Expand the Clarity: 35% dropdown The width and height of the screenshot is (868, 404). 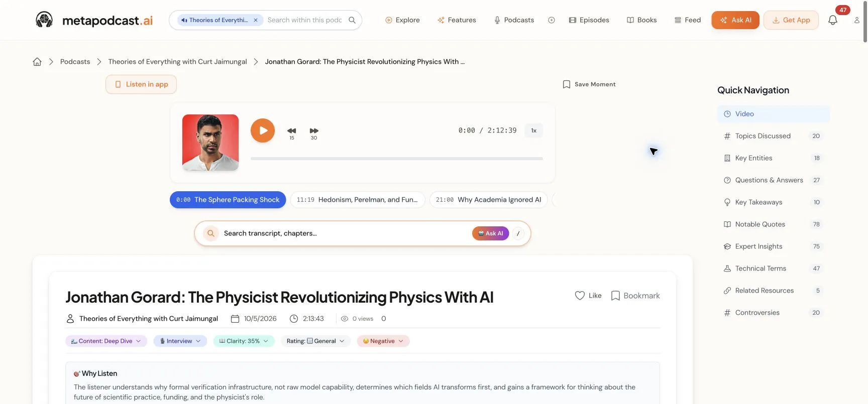244,341
